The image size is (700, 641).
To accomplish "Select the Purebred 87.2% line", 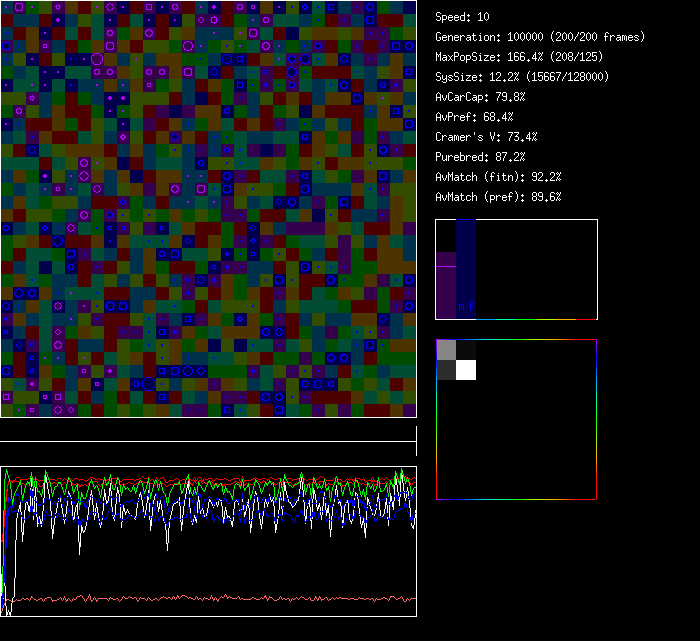I will coord(480,157).
